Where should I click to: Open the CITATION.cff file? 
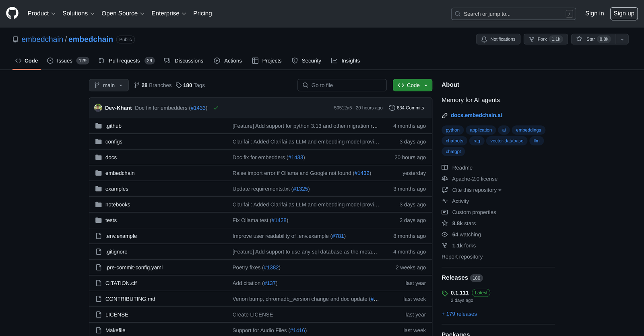[121, 283]
